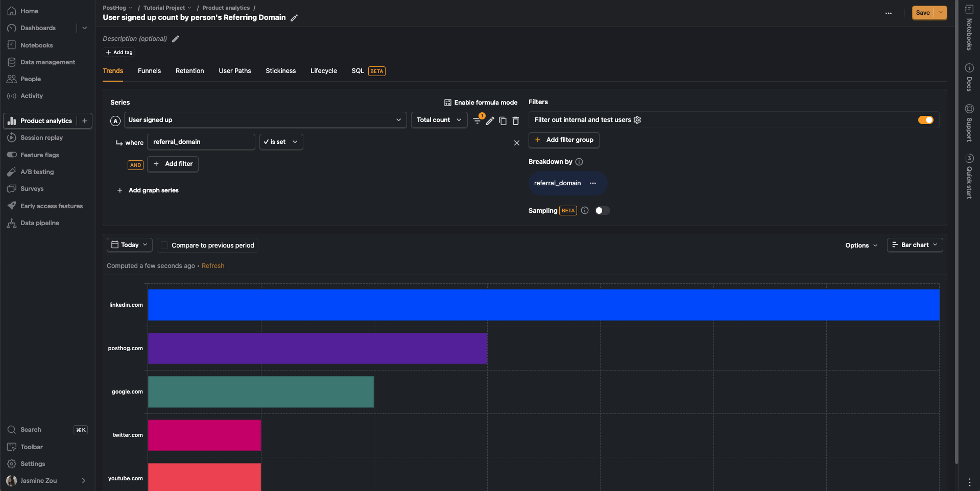Duplicate the User signed up series
This screenshot has width=980, height=491.
tap(503, 120)
